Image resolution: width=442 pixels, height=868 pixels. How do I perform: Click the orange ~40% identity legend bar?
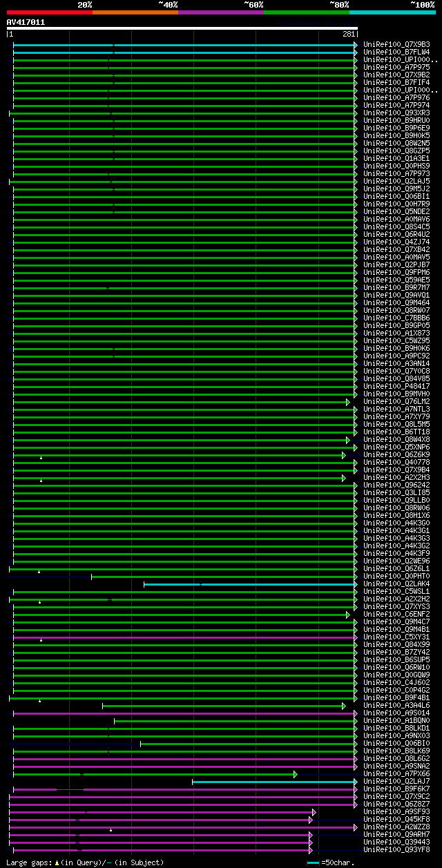click(135, 12)
